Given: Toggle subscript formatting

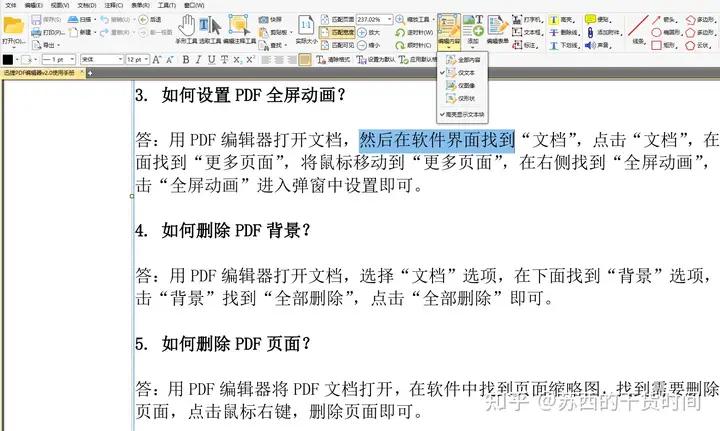Looking at the screenshot, I should click(237, 60).
